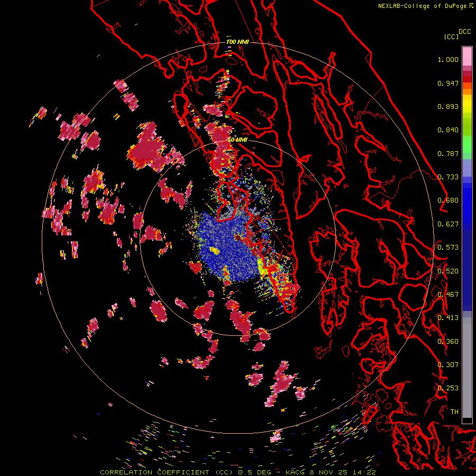The width and height of the screenshot is (476, 476).
Task: Click the KACG station identifier in caption
Action: (x=295, y=472)
